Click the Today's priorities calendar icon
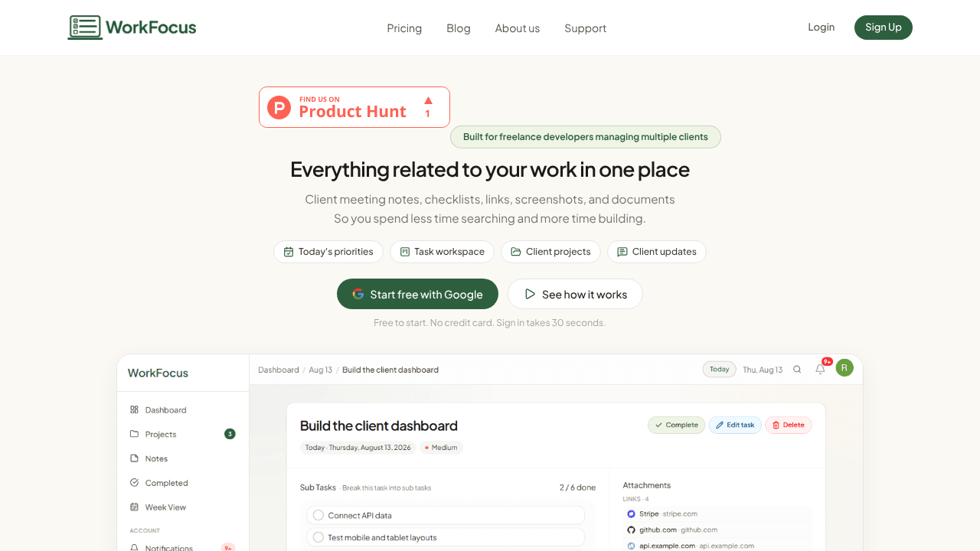980x551 pixels. [289, 252]
